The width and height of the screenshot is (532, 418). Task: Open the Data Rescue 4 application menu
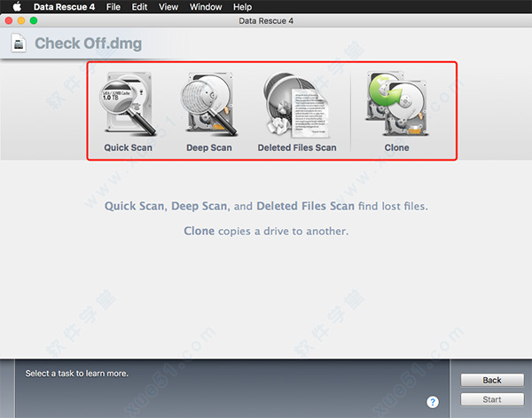click(64, 7)
